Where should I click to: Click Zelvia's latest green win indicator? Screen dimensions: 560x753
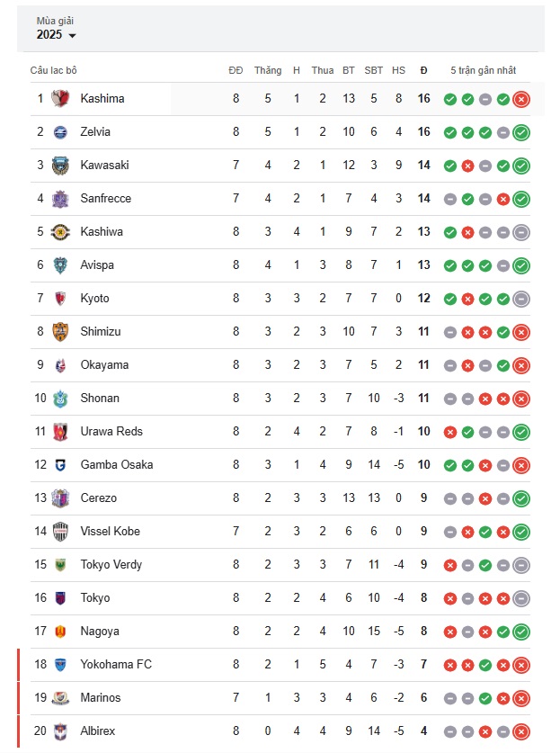click(x=521, y=132)
